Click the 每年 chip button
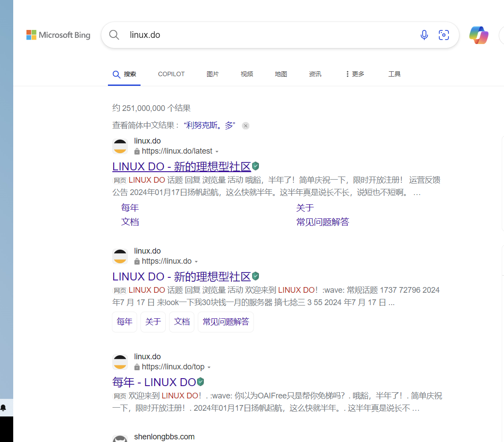This screenshot has height=442, width=504. (x=124, y=322)
